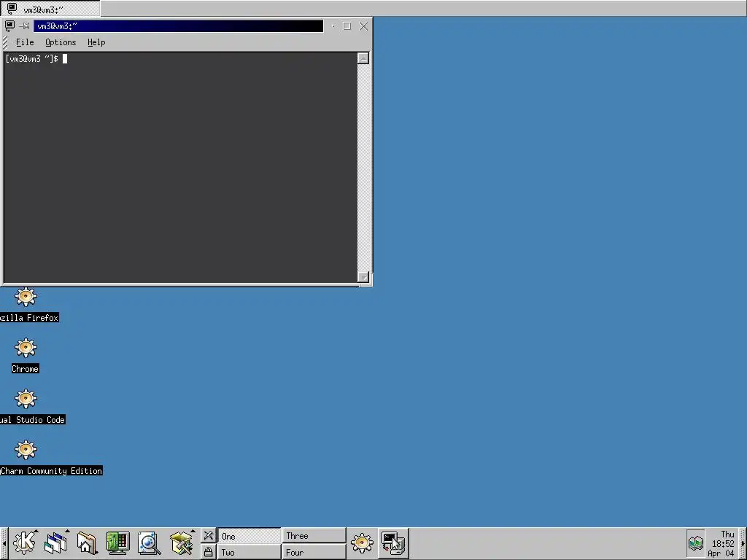Viewport: 747px width, 560px height.
Task: Minimize the terminal window
Action: point(333,26)
